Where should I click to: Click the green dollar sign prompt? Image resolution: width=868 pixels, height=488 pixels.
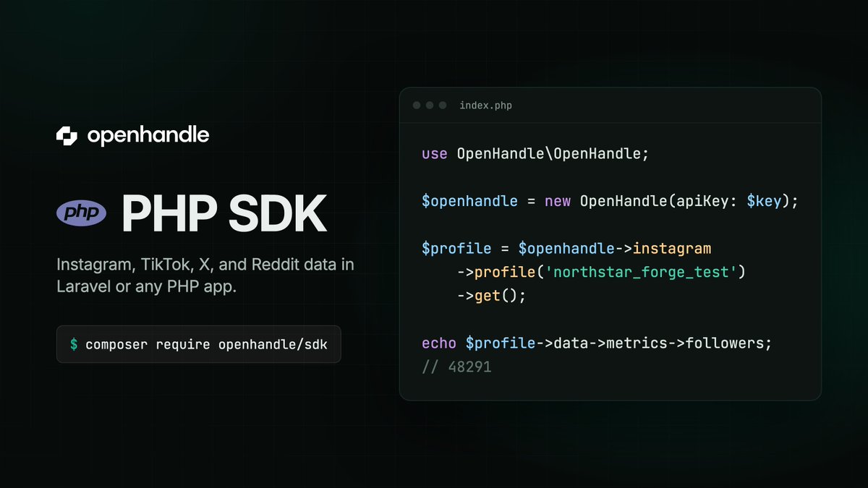[74, 344]
